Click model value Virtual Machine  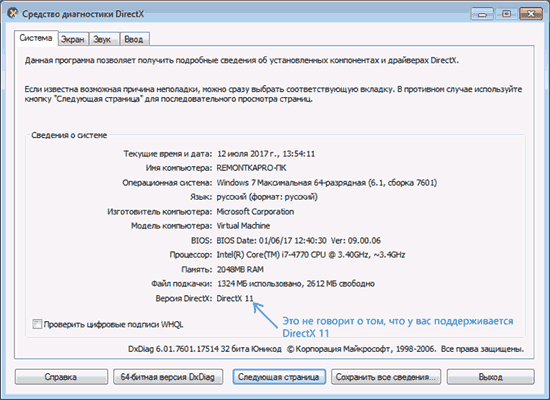pyautogui.click(x=243, y=226)
